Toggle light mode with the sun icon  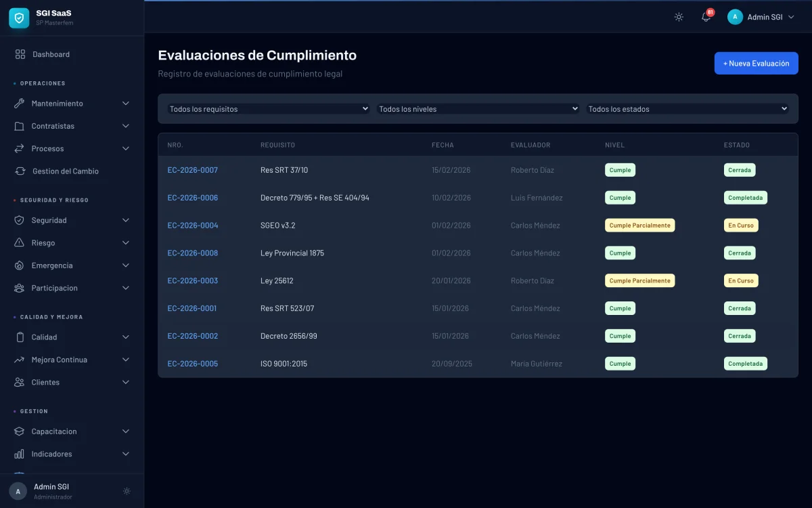pos(679,17)
